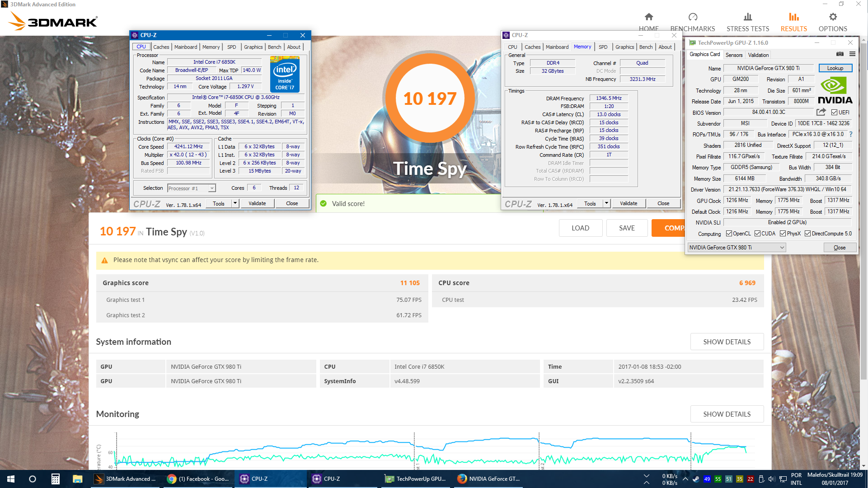Open the SPD tab in right CPU-Z

point(603,47)
